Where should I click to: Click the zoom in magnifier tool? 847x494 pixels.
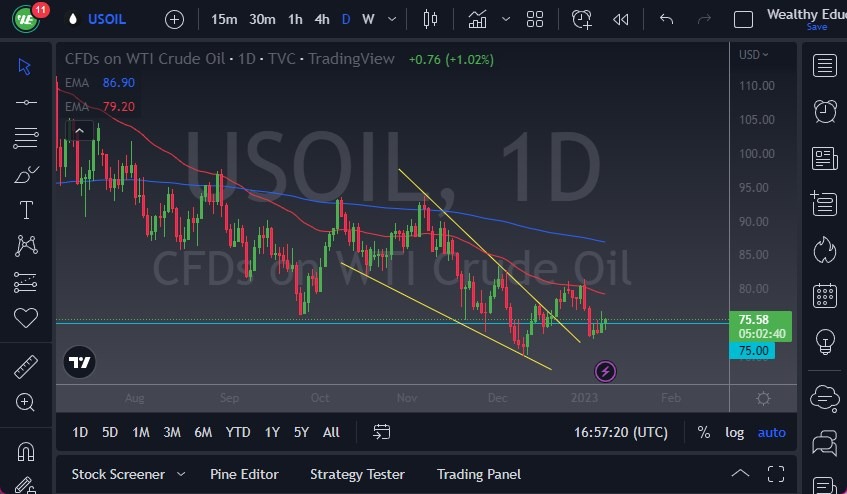point(26,402)
